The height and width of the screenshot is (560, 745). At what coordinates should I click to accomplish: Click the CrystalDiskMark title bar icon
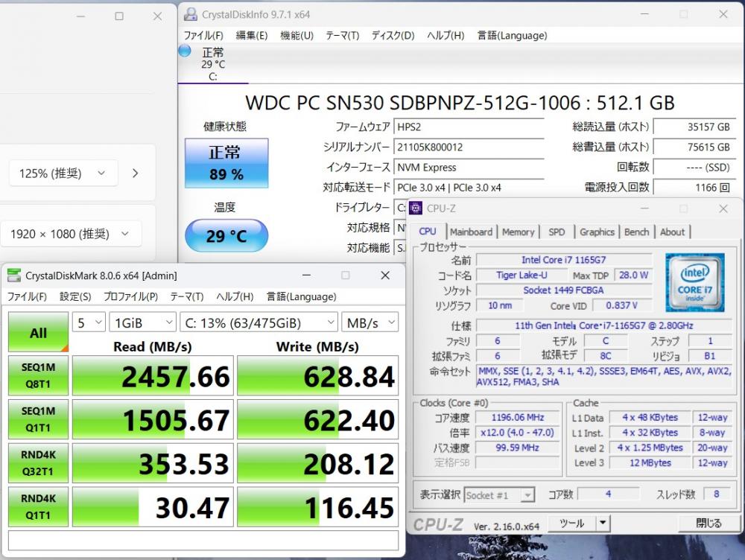click(x=14, y=276)
